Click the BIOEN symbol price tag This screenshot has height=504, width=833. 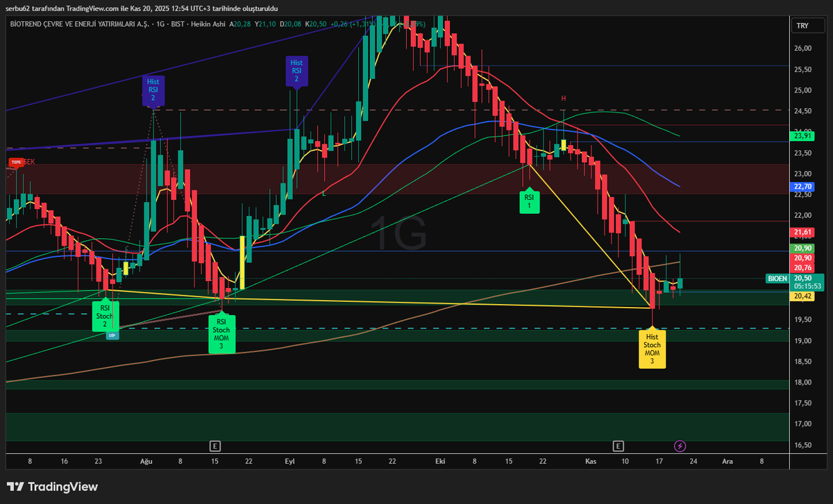777,278
